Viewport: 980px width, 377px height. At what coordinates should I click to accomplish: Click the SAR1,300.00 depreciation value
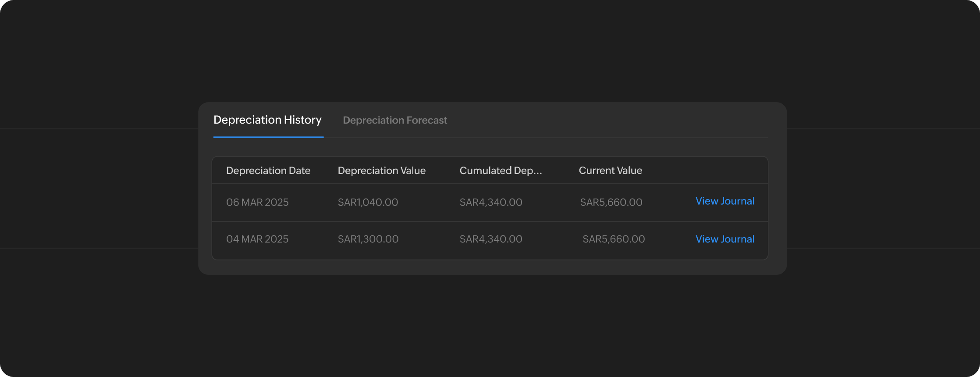click(368, 239)
